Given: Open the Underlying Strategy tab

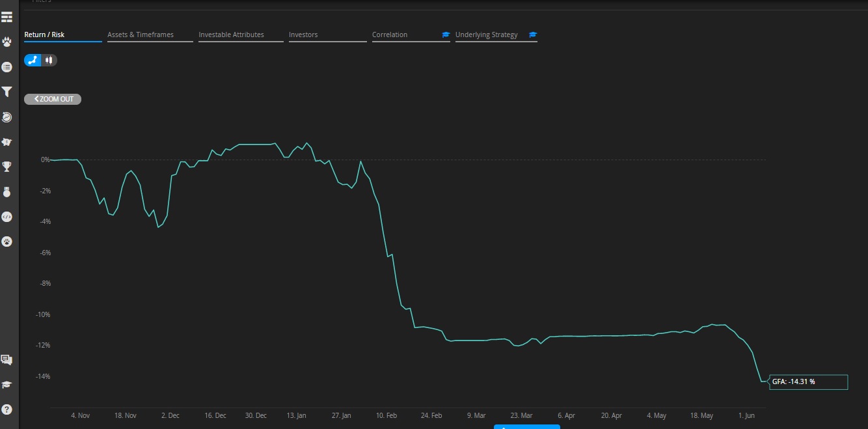Looking at the screenshot, I should [x=496, y=35].
